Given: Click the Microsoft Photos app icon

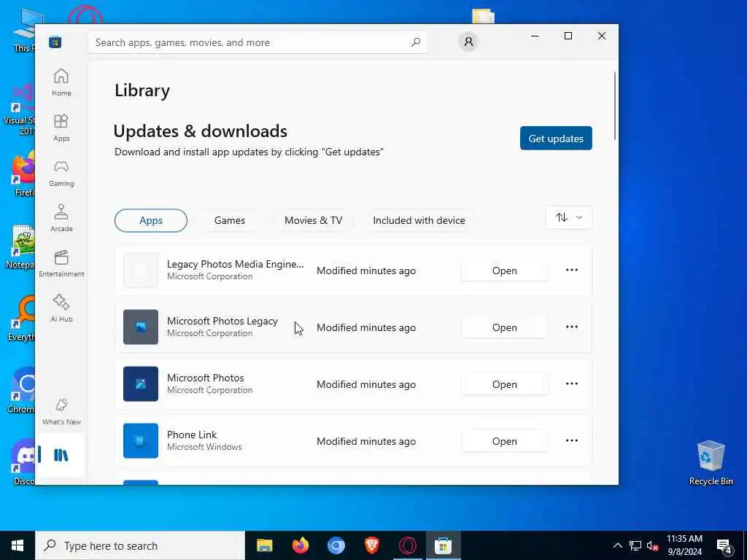Looking at the screenshot, I should tap(141, 384).
